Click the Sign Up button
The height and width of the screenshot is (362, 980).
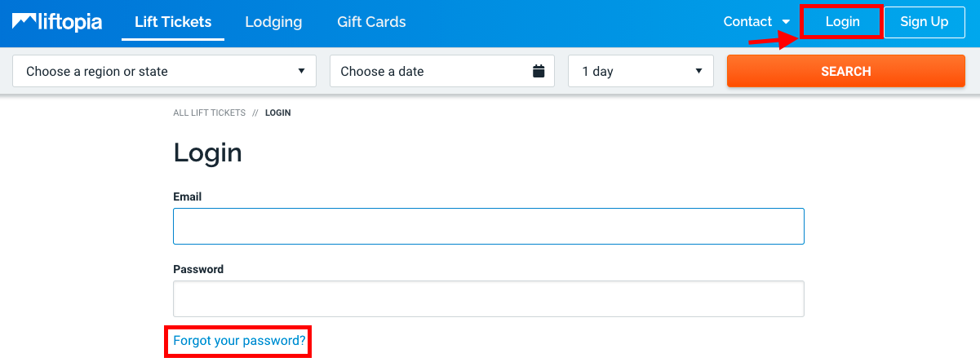(925, 22)
